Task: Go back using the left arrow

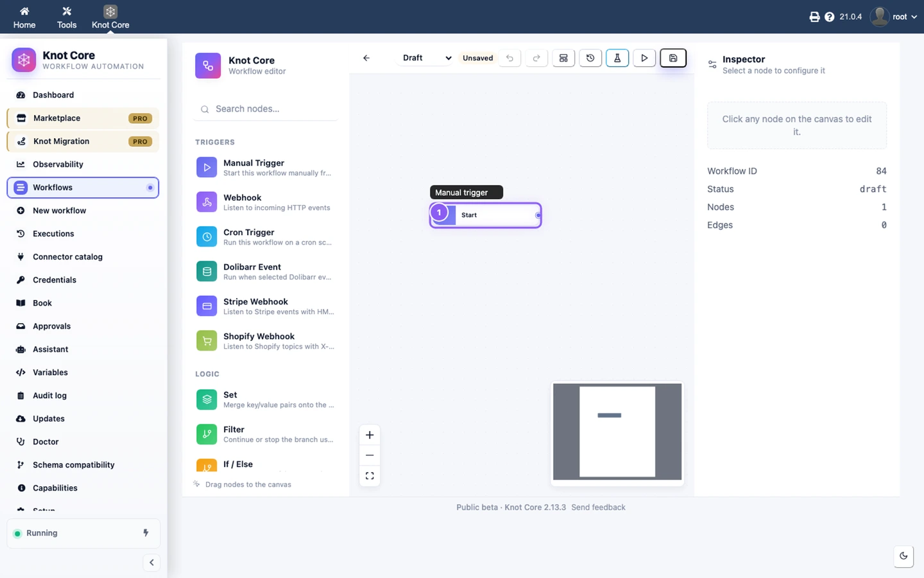Action: [x=366, y=58]
